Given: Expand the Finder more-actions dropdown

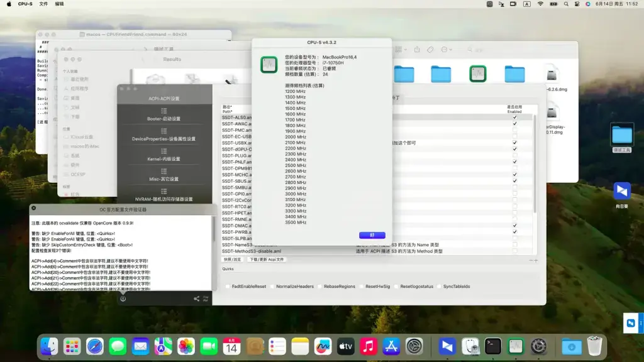Looking at the screenshot, I should coord(447,50).
